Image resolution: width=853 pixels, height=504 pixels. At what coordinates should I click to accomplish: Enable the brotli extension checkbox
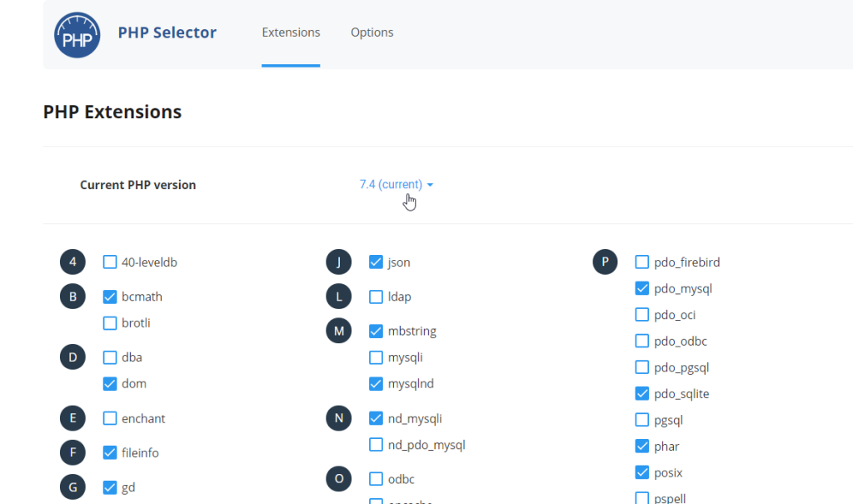tap(110, 323)
